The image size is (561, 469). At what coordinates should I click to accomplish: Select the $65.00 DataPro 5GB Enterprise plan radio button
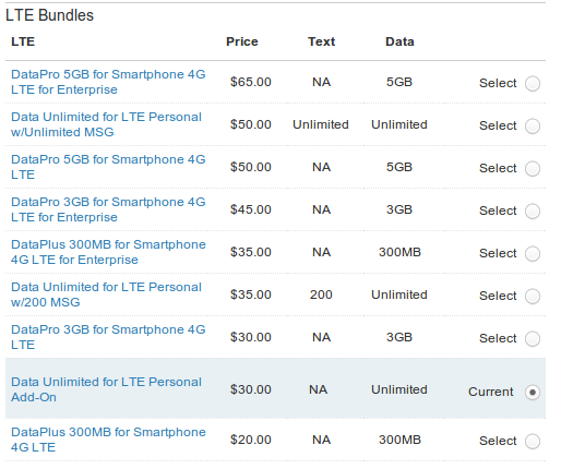532,83
